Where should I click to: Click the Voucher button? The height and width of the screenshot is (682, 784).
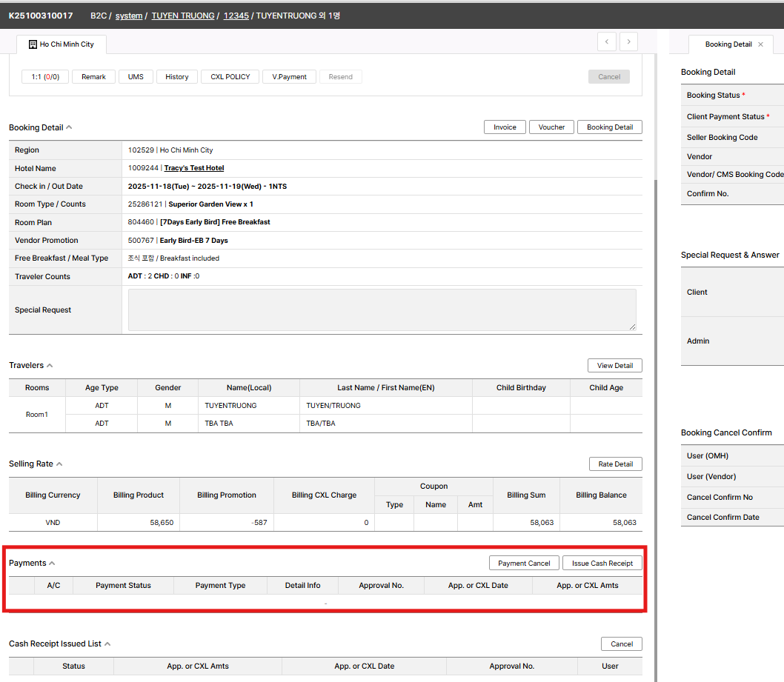[x=551, y=127]
